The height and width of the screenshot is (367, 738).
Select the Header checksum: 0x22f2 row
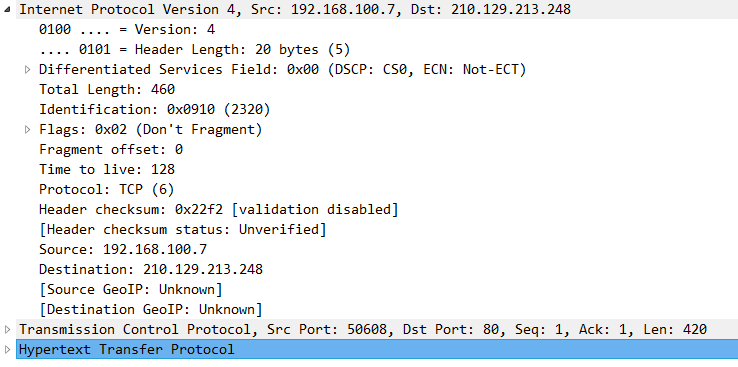click(x=219, y=209)
